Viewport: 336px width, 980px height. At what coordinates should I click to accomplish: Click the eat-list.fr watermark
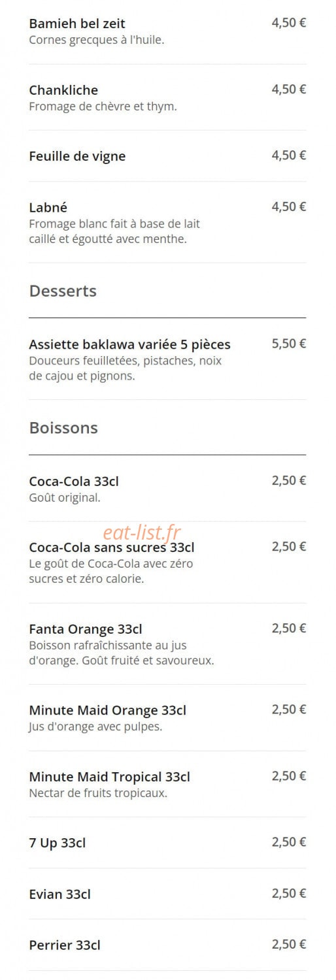141,533
